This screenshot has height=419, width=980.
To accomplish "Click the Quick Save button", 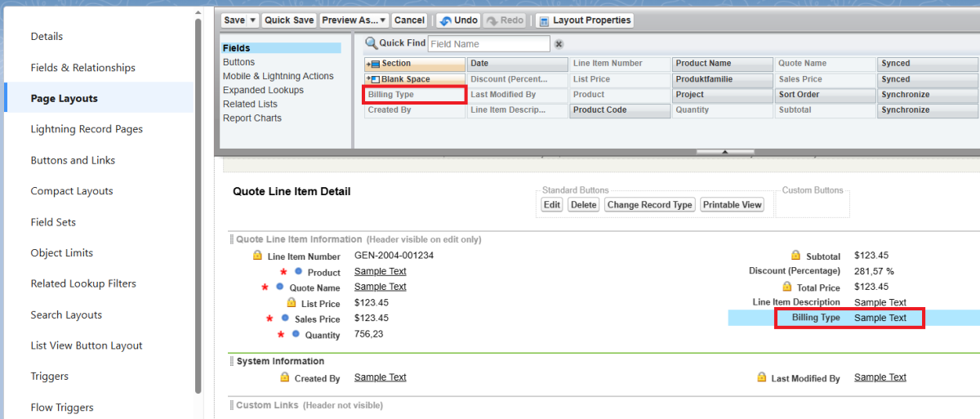I will click(x=289, y=20).
